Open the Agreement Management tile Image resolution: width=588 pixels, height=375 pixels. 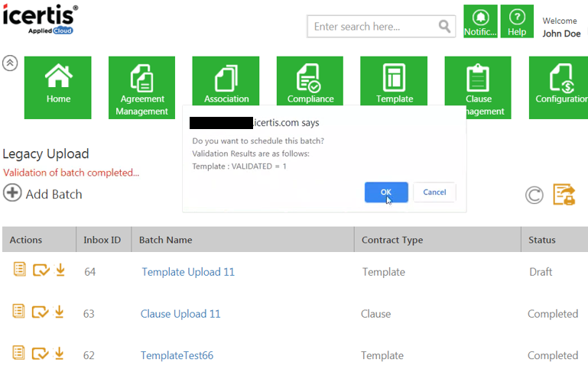tap(141, 88)
